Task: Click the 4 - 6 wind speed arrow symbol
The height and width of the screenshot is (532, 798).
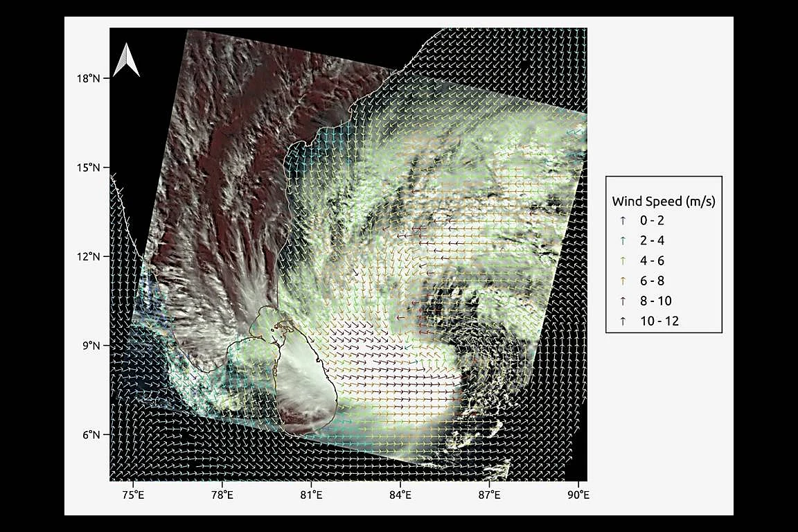Action: click(623, 260)
